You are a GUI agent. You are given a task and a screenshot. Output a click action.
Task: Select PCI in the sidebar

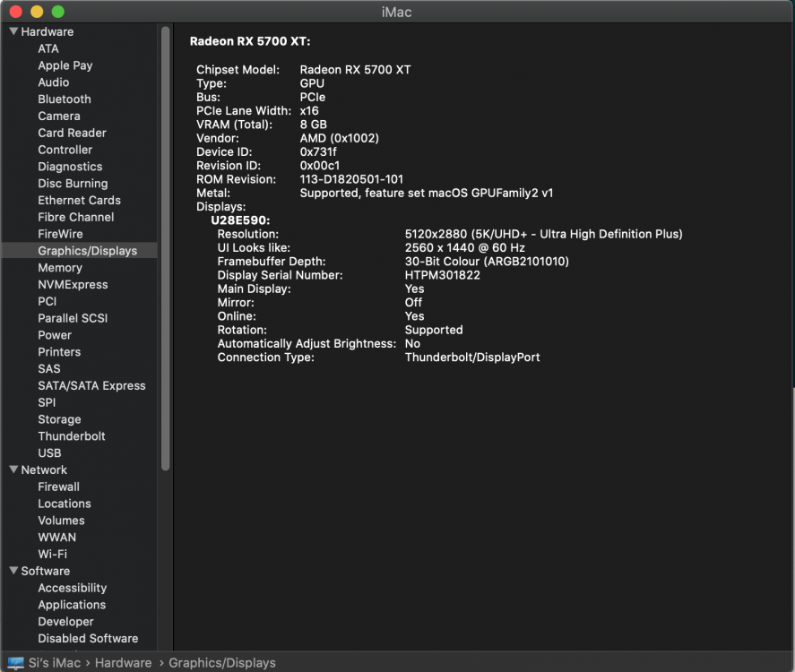48,301
